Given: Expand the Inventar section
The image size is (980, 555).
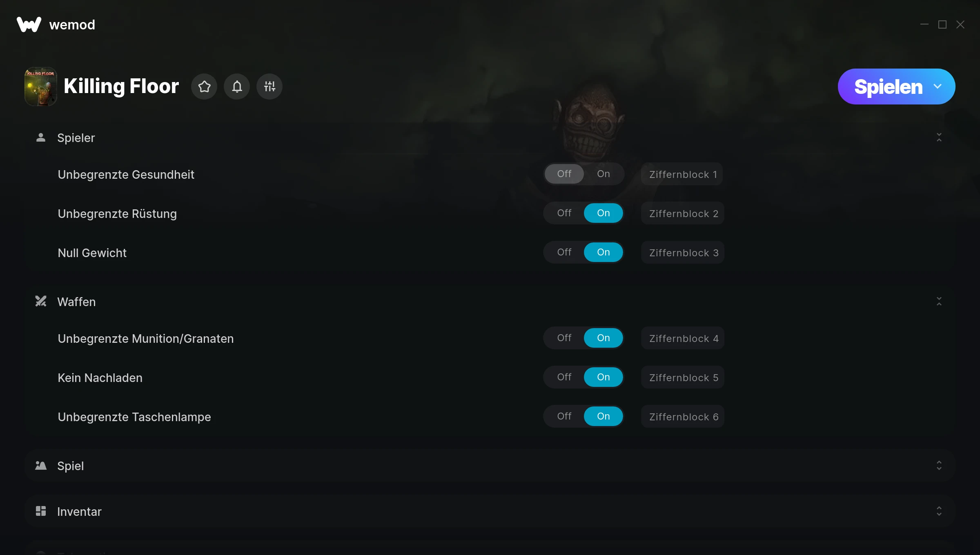Looking at the screenshot, I should 939,511.
